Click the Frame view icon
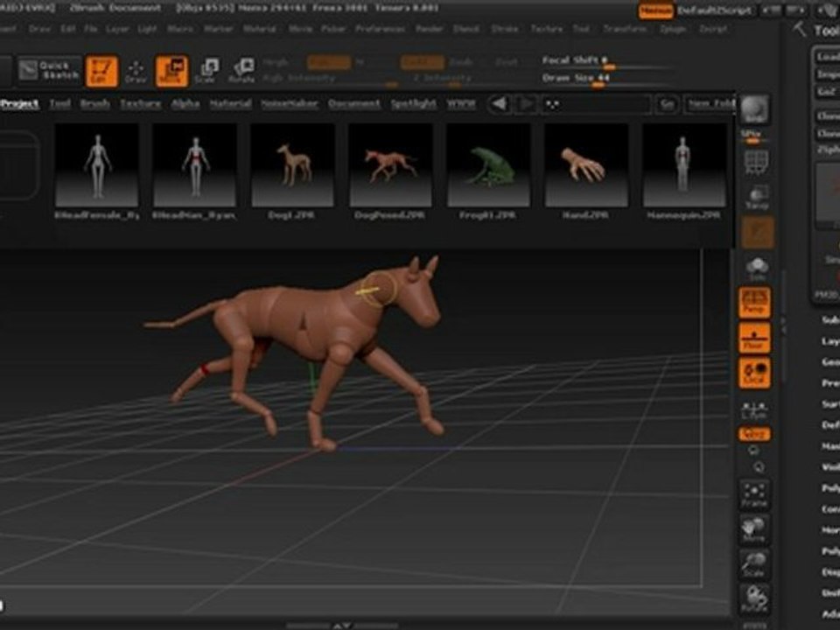 [x=754, y=495]
